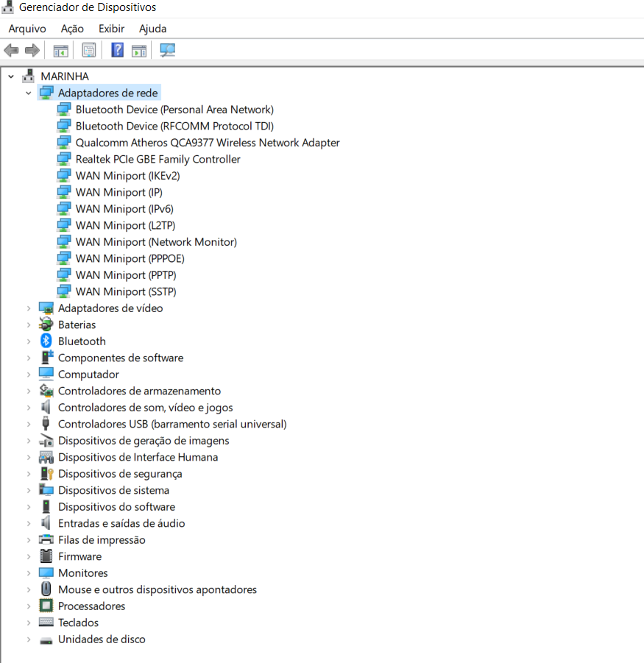
Task: Click the Baterias battery icon
Action: (x=46, y=325)
